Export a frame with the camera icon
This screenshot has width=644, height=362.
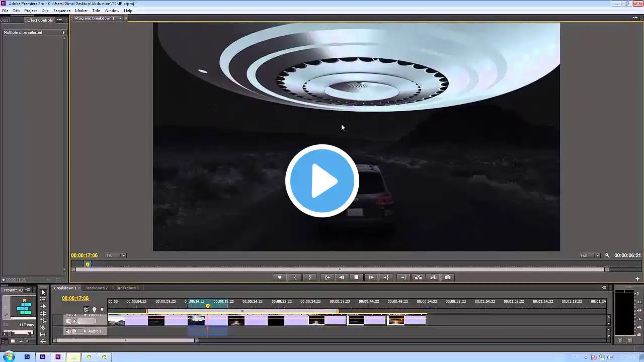(448, 277)
